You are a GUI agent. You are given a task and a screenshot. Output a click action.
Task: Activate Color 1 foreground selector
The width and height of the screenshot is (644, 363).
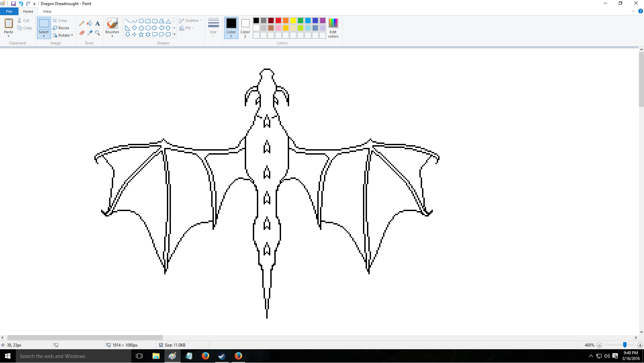(x=231, y=28)
